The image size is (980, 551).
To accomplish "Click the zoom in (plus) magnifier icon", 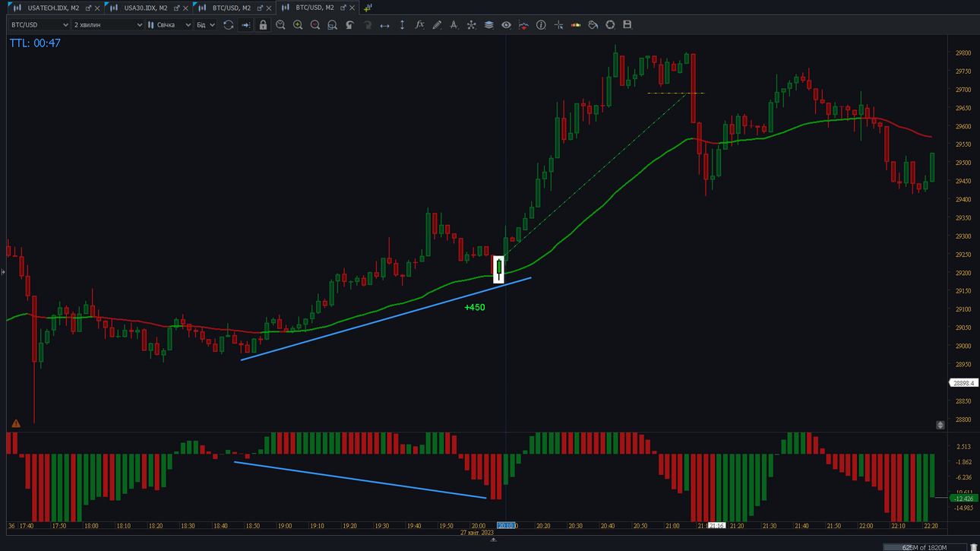I will coord(298,25).
